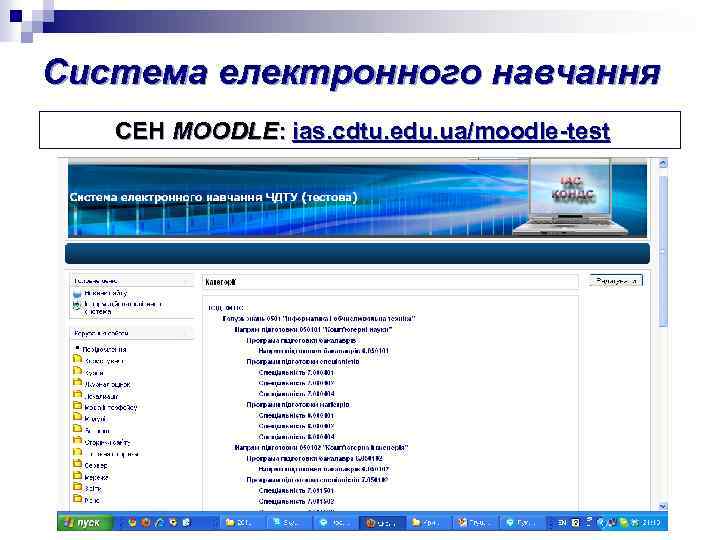Click the 'Категорії' heading

click(220, 282)
